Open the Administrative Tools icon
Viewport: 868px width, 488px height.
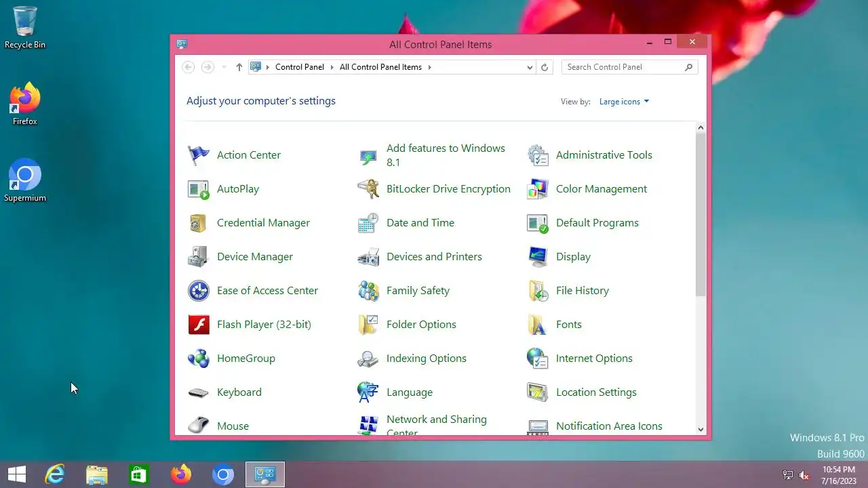pyautogui.click(x=538, y=155)
